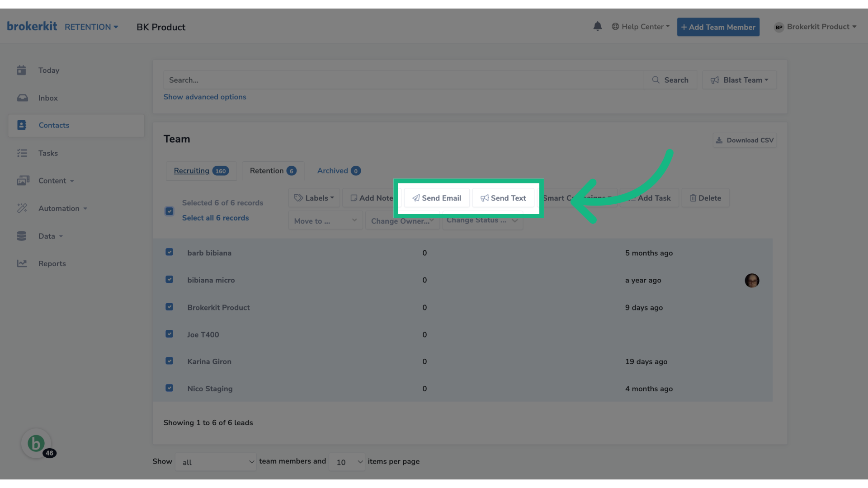868x488 pixels.
Task: Click the BP account avatar icon
Action: click(x=779, y=27)
